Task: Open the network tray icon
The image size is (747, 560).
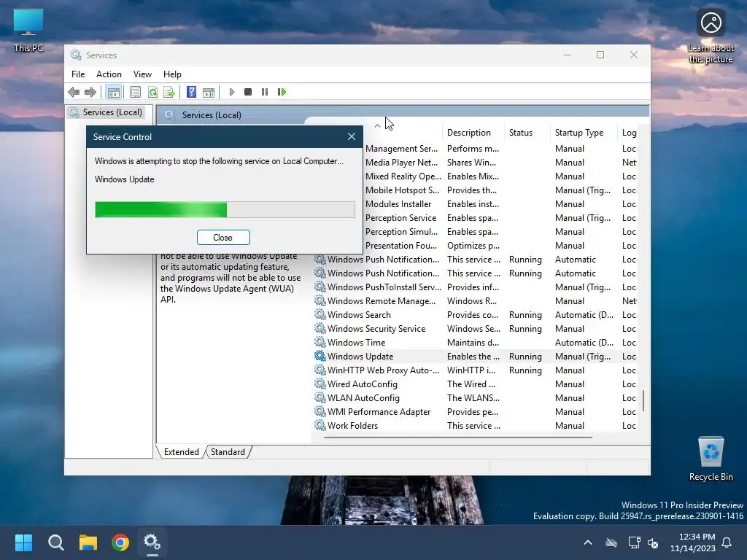Action: point(634,542)
